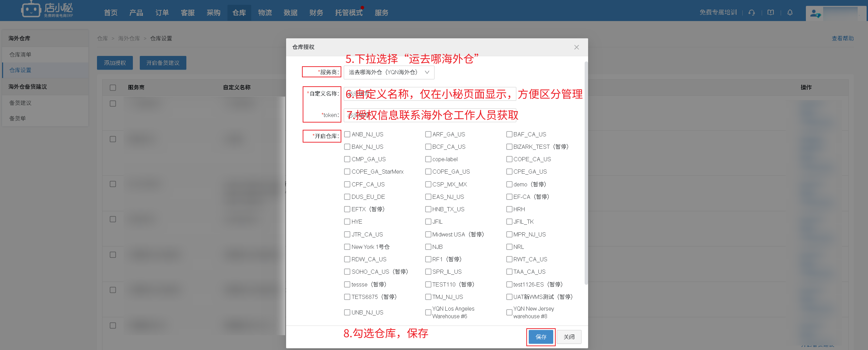Select 仓库设置 in the sidebar
This screenshot has width=868, height=350.
pos(45,70)
